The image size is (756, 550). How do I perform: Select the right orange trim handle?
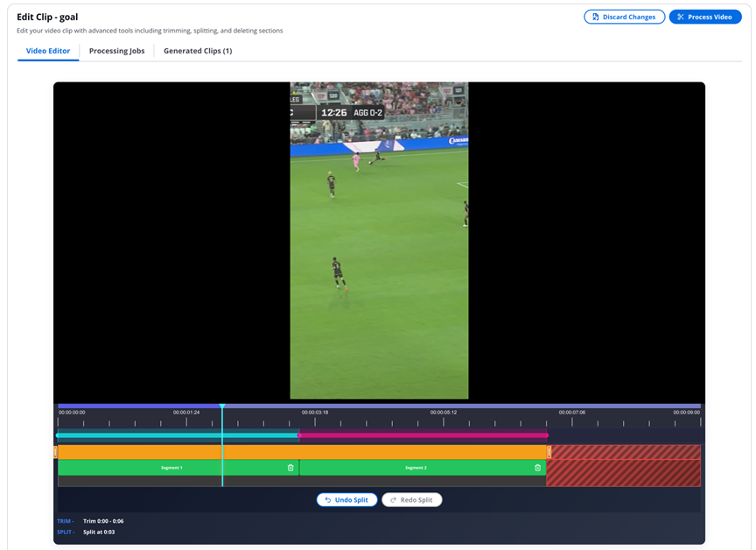click(549, 451)
